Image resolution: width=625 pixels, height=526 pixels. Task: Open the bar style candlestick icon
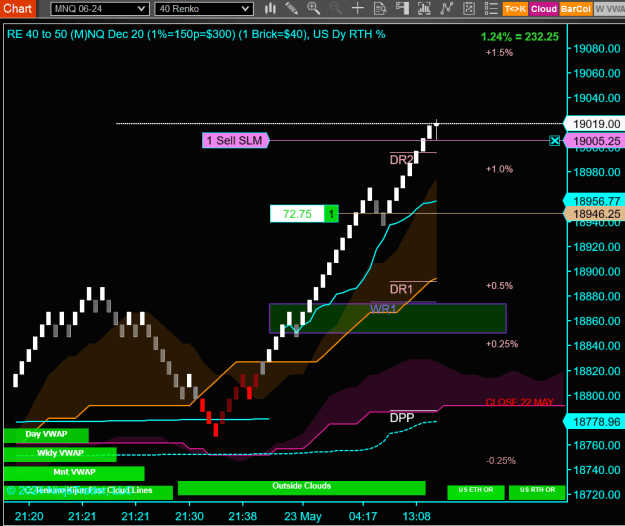(270, 8)
